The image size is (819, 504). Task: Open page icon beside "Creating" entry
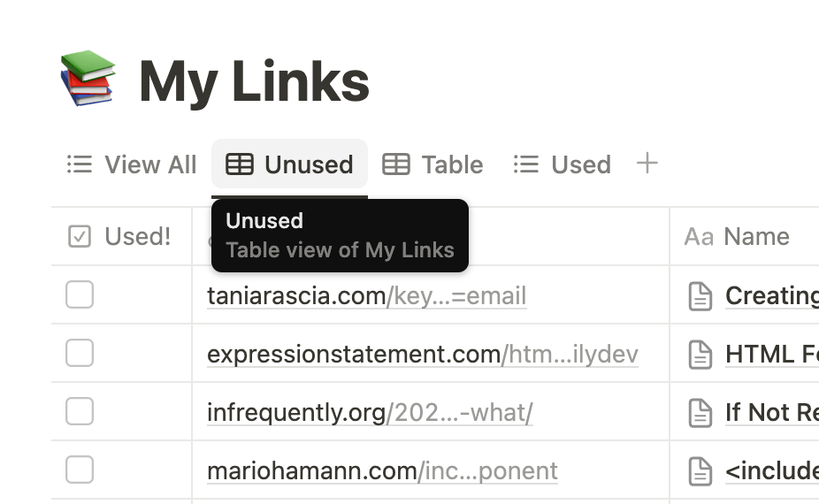(700, 295)
